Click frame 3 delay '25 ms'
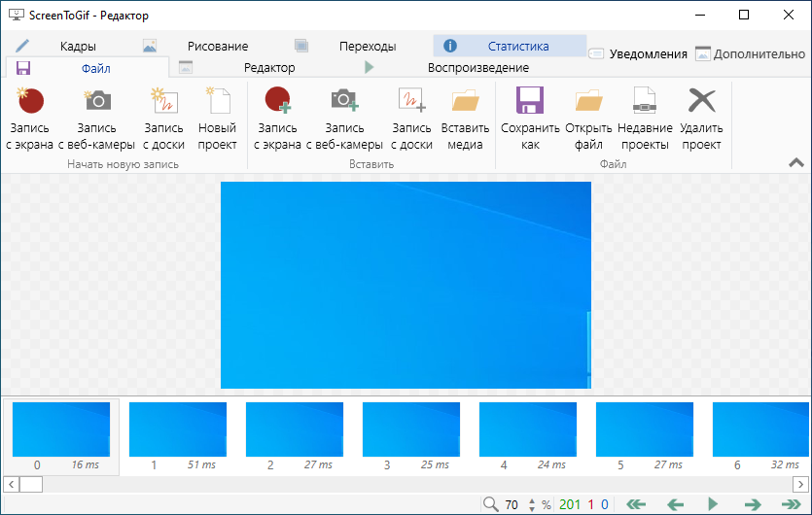This screenshot has width=812, height=515. [x=435, y=464]
